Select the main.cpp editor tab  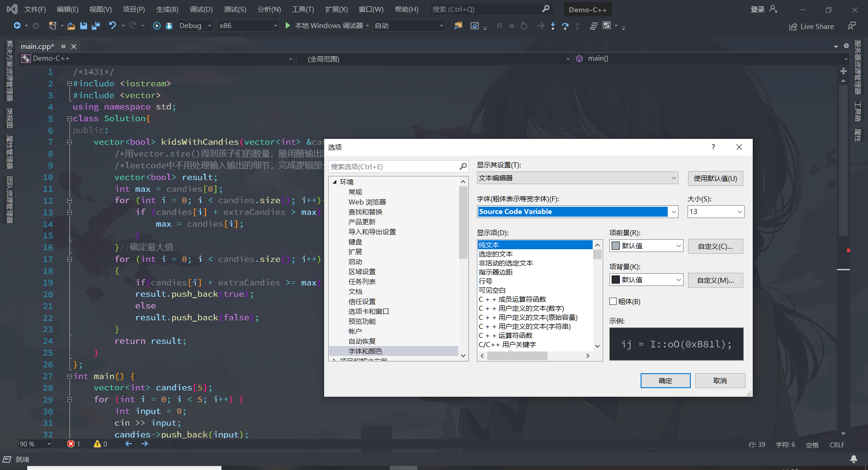[37, 46]
